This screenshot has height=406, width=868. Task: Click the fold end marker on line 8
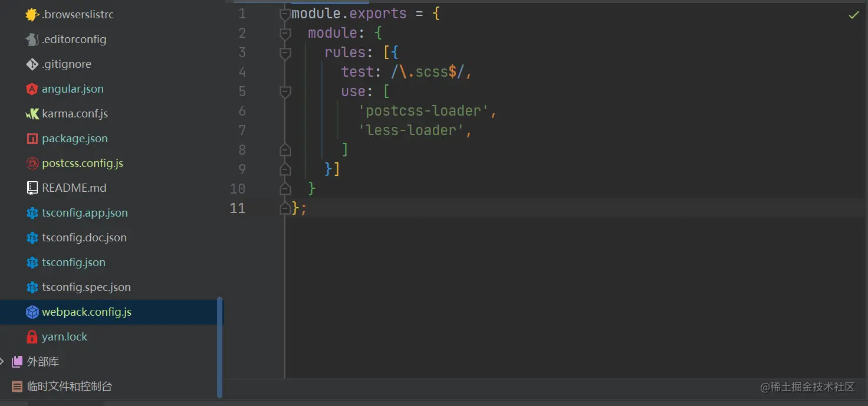285,150
